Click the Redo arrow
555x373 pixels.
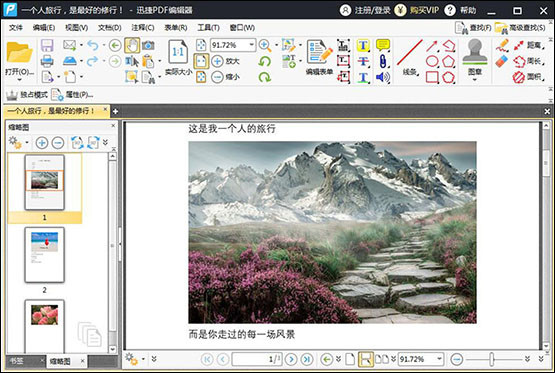click(92, 61)
